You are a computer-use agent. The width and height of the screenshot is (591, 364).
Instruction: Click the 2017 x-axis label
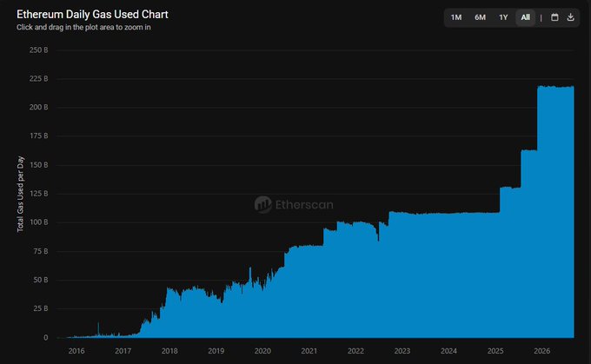tap(123, 351)
